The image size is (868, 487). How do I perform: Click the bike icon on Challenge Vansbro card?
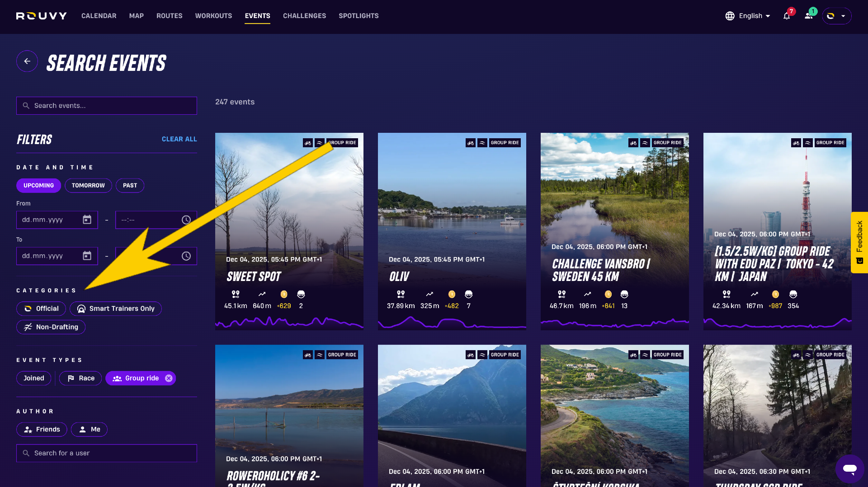[633, 143]
